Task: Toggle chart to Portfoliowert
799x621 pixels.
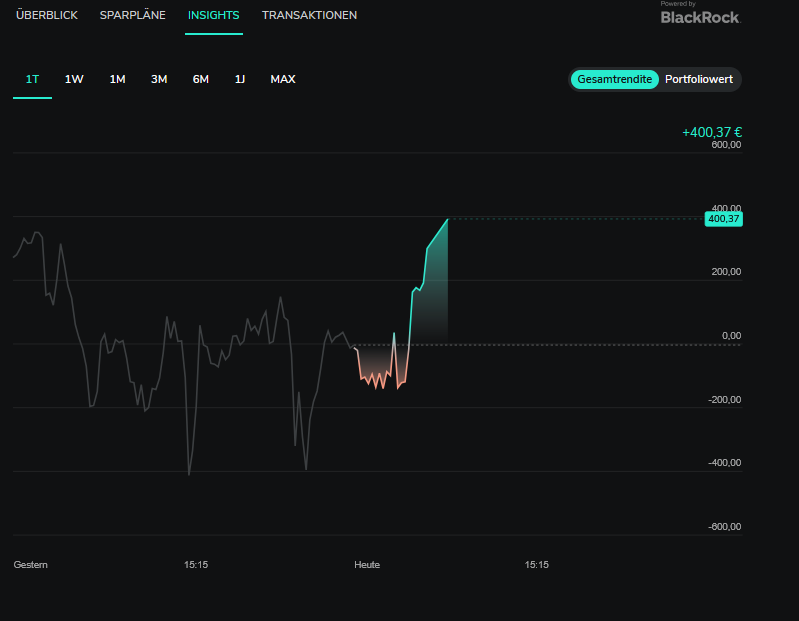Action: point(700,79)
